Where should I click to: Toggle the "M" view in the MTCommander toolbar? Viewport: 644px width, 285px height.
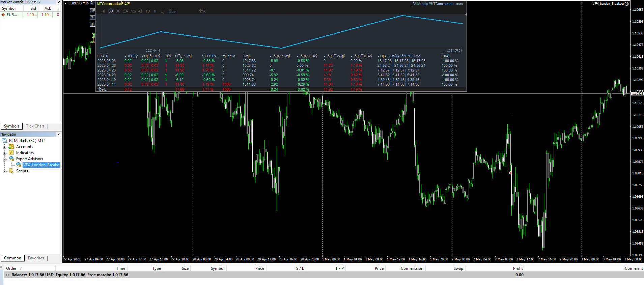coord(155,11)
